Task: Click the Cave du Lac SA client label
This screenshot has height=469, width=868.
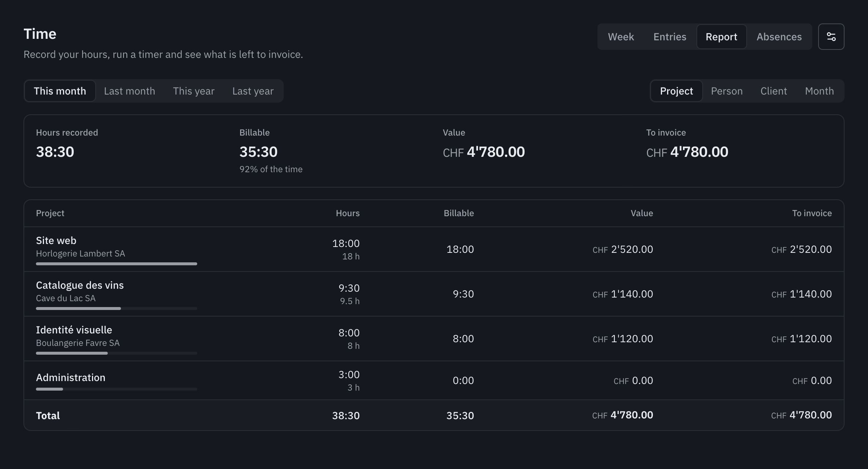Action: pyautogui.click(x=66, y=298)
